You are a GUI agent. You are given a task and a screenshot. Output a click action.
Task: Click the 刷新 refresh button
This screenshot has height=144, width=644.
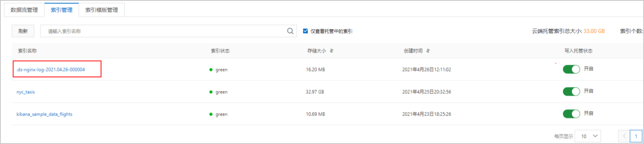[x=23, y=31]
